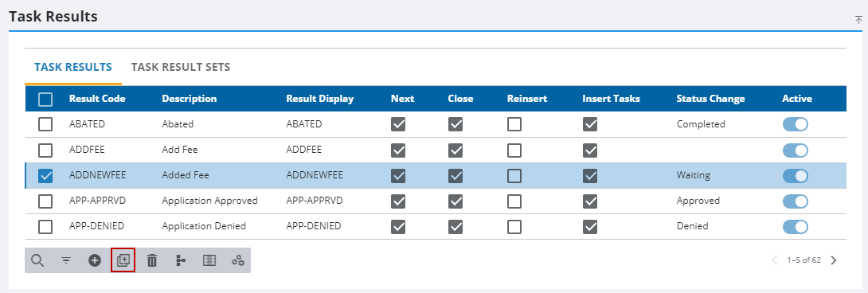868x293 pixels.
Task: Click the 'Abated' description cell
Action: 178,124
